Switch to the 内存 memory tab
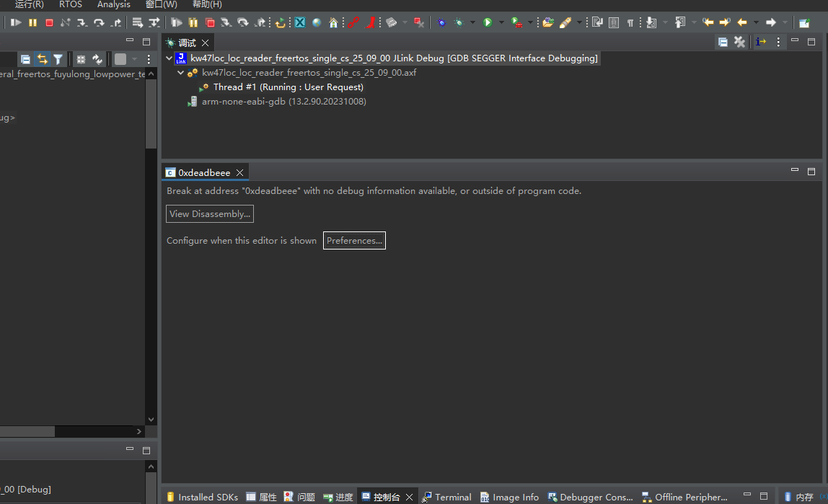Image resolution: width=828 pixels, height=504 pixels. (798, 497)
